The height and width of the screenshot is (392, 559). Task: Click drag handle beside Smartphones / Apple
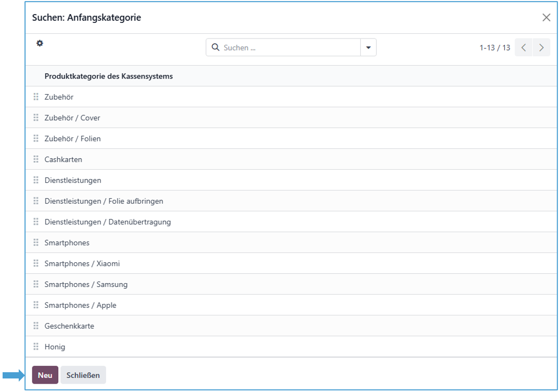(x=36, y=305)
